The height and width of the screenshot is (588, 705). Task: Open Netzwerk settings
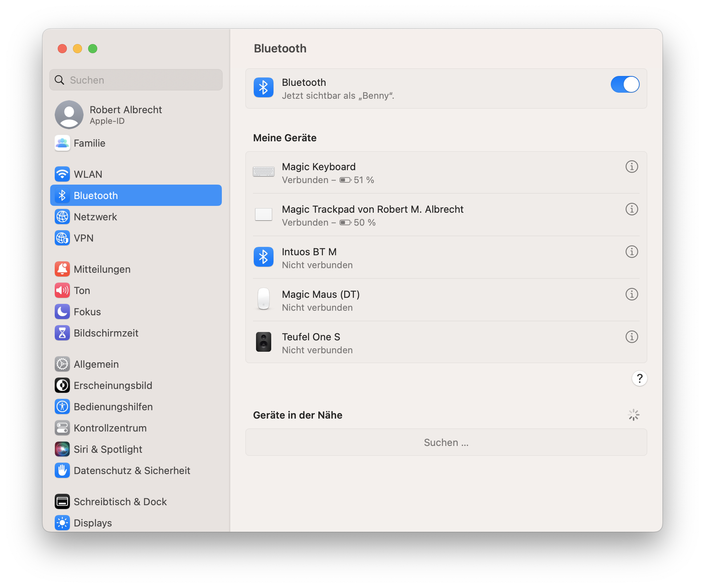tap(95, 217)
